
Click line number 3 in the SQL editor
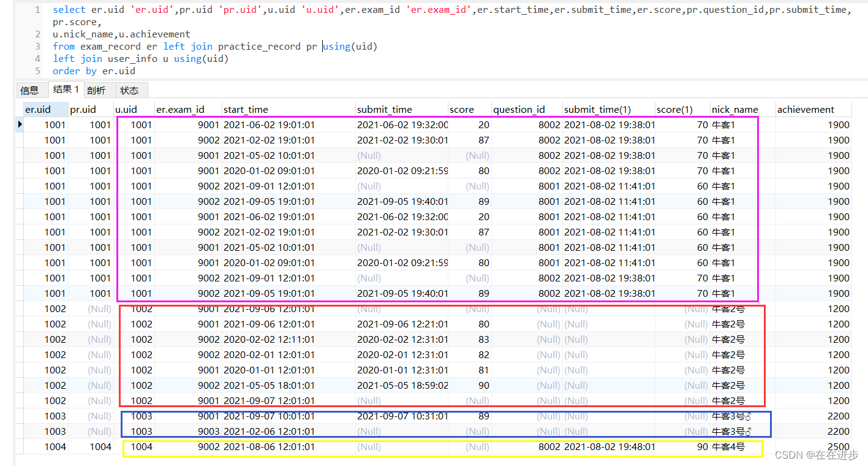(37, 46)
